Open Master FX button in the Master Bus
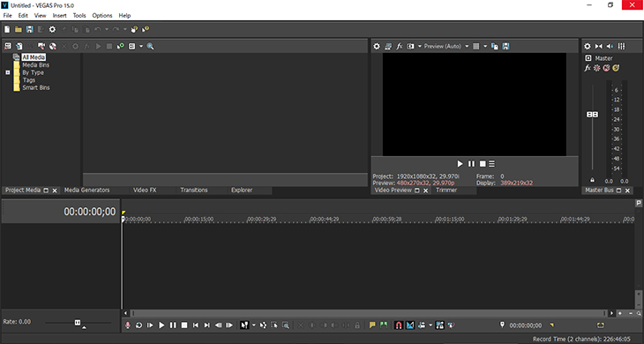 tap(588, 68)
